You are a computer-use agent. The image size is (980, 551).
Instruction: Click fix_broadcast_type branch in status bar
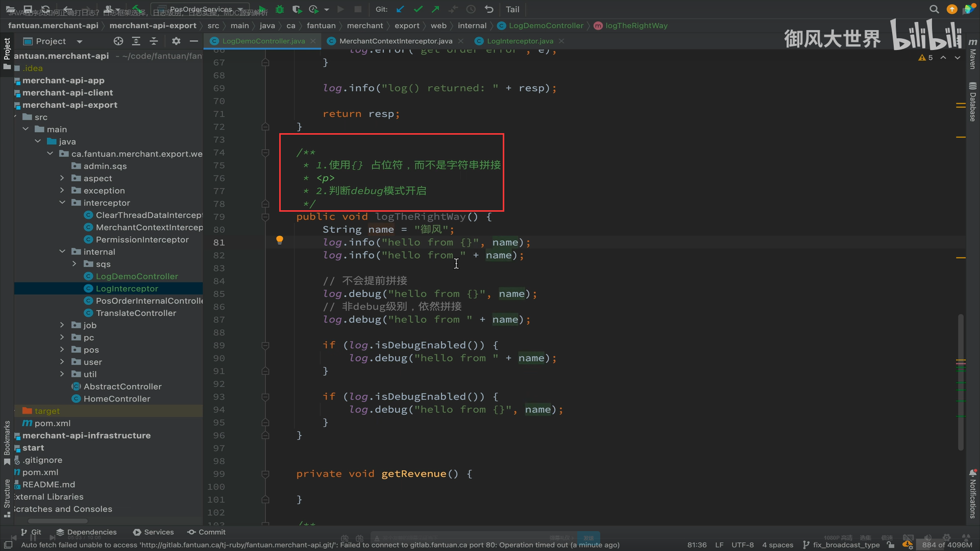841,545
